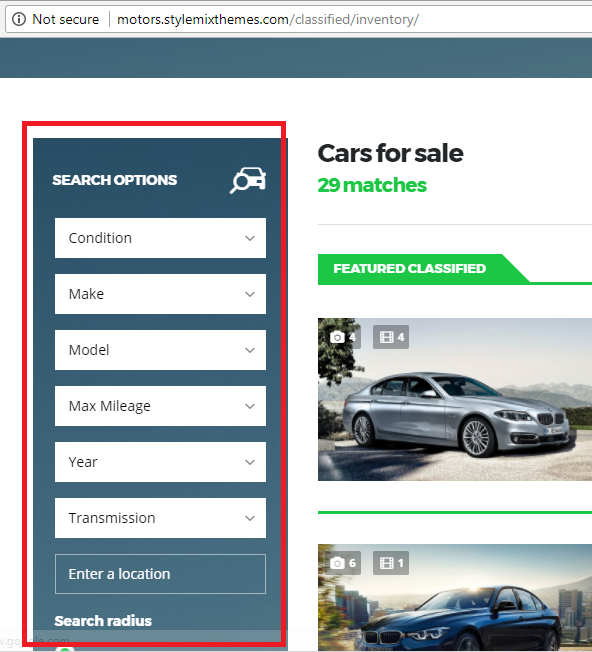The image size is (592, 652).
Task: Open the Max Mileage dropdown
Action: click(x=160, y=406)
